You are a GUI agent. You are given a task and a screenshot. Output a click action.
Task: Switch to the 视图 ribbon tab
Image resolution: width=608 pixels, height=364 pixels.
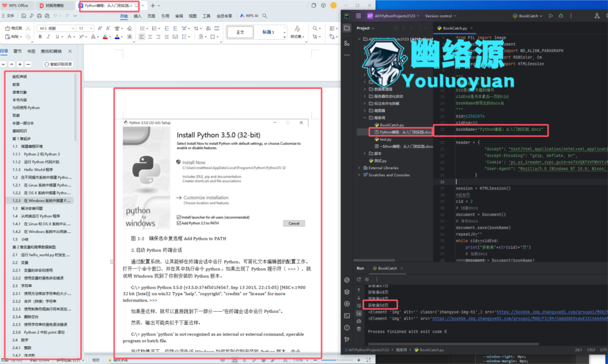192,16
